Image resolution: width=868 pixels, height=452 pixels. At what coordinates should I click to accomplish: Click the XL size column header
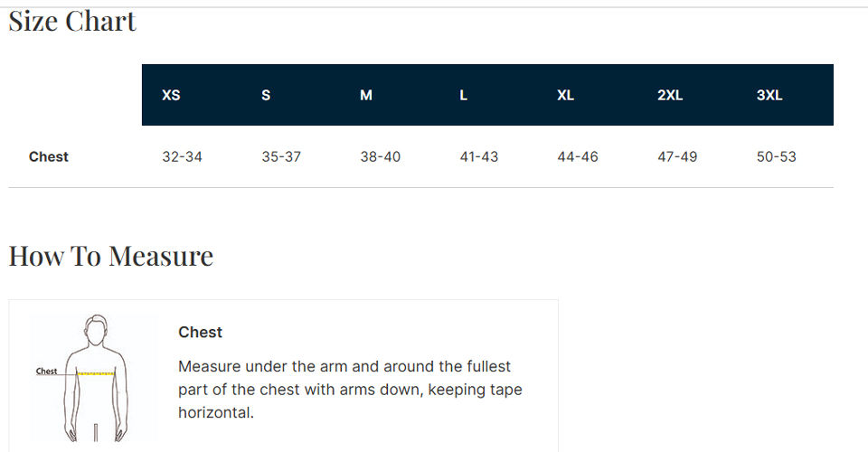pos(566,95)
